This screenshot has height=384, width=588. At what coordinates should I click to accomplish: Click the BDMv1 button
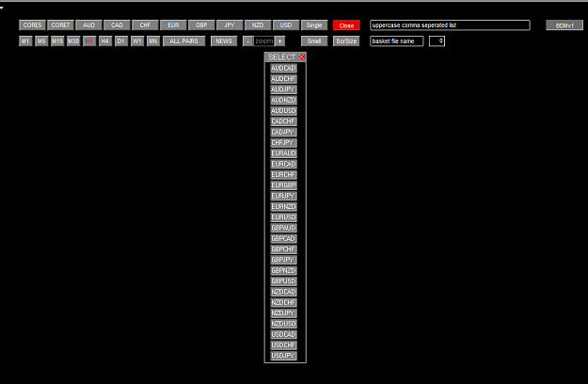click(564, 25)
